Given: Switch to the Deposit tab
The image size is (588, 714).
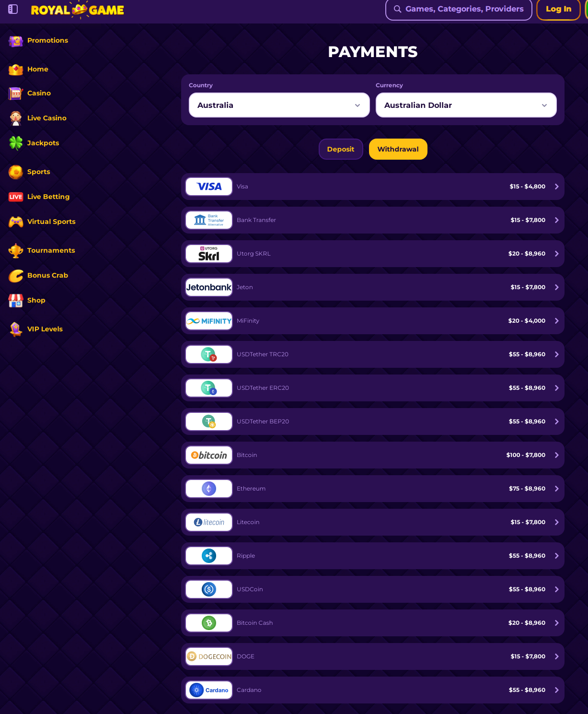Looking at the screenshot, I should coord(341,149).
